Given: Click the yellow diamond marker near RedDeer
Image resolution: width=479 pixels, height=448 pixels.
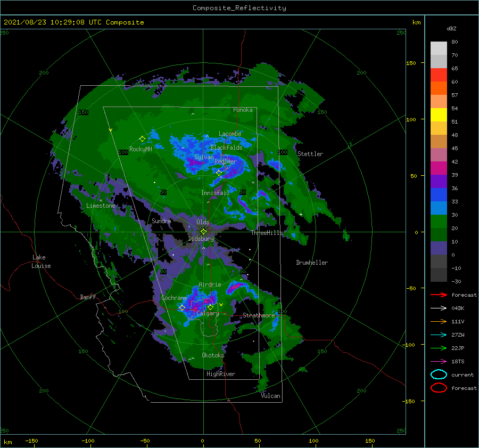Looking at the screenshot, I should pyautogui.click(x=219, y=173).
